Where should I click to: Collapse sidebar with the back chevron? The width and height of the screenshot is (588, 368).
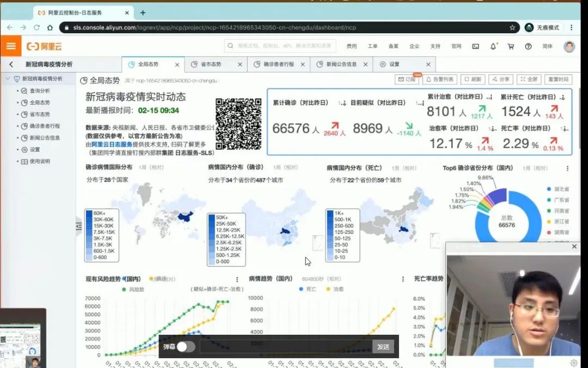tap(11, 64)
